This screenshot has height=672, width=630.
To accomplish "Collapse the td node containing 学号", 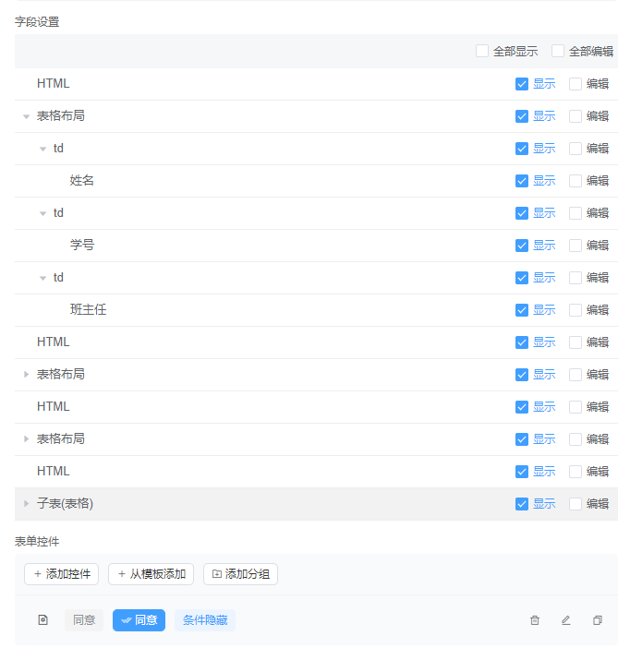I will point(42,213).
